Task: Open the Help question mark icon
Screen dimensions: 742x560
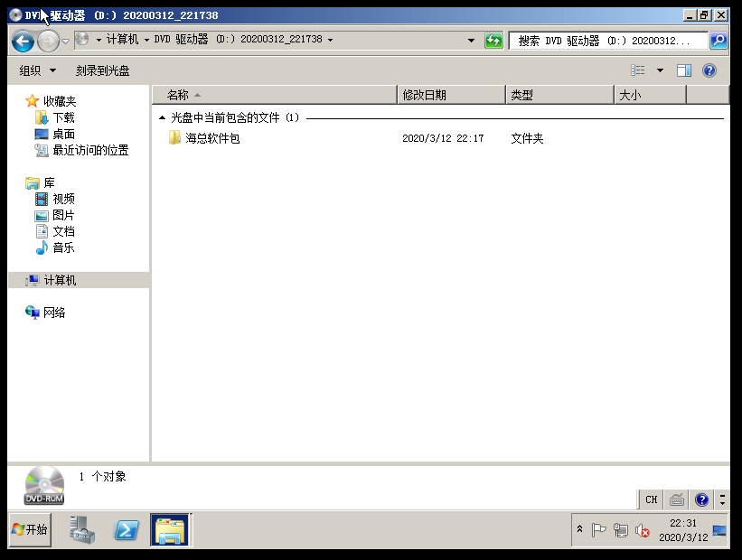Action: click(x=708, y=70)
